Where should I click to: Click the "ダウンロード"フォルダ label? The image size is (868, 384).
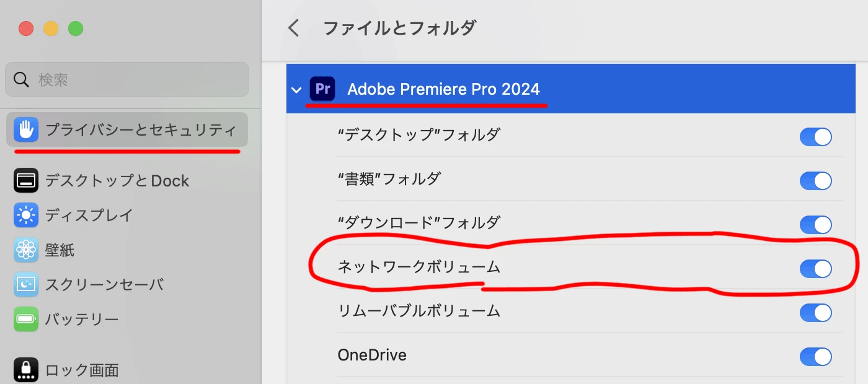pos(418,222)
